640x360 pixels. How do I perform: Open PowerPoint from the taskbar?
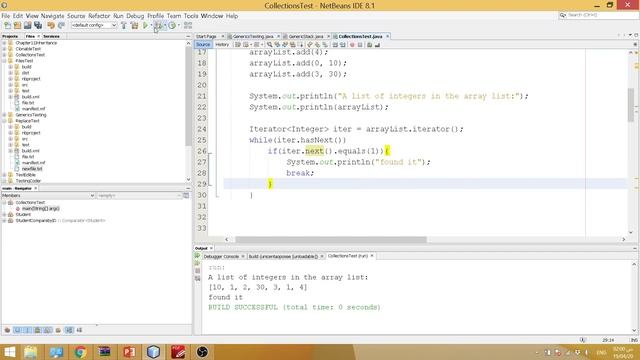click(x=129, y=352)
